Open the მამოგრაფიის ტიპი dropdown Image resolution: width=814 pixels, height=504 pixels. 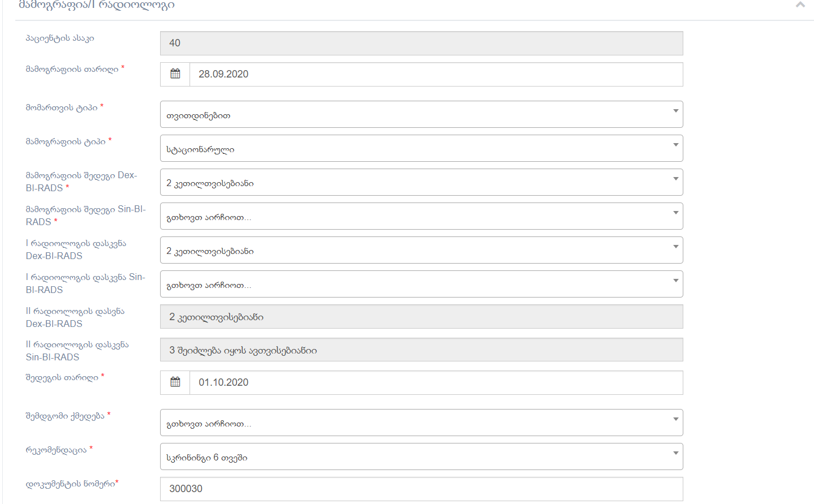tap(421, 148)
